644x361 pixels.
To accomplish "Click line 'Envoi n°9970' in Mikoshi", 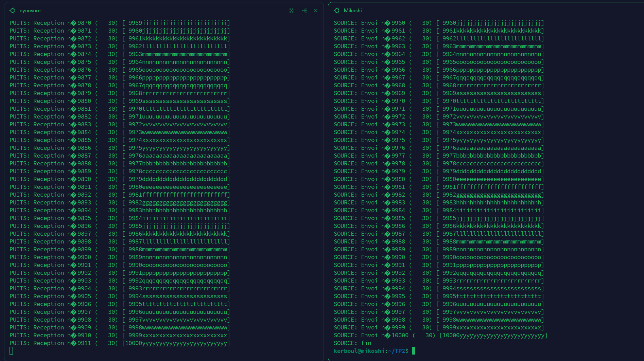I will point(439,101).
